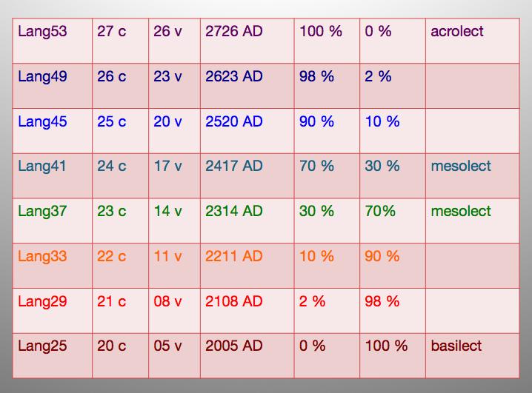Select the 2005 AD cell
The width and height of the screenshot is (532, 393).
click(234, 346)
